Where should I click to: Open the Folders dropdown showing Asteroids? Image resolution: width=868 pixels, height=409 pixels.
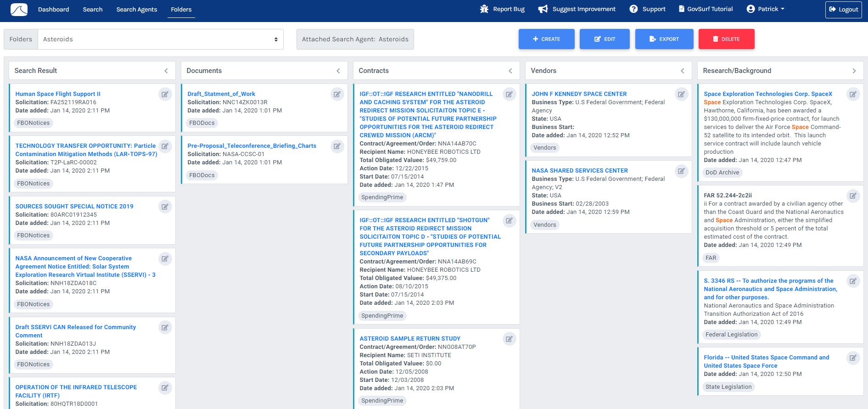tap(161, 39)
